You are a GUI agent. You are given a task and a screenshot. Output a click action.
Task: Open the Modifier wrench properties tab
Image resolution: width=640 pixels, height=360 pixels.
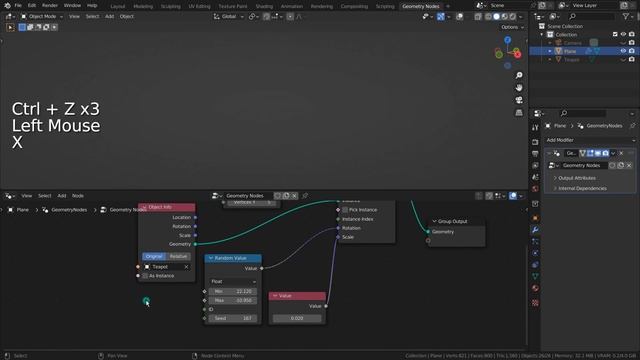coord(535,230)
